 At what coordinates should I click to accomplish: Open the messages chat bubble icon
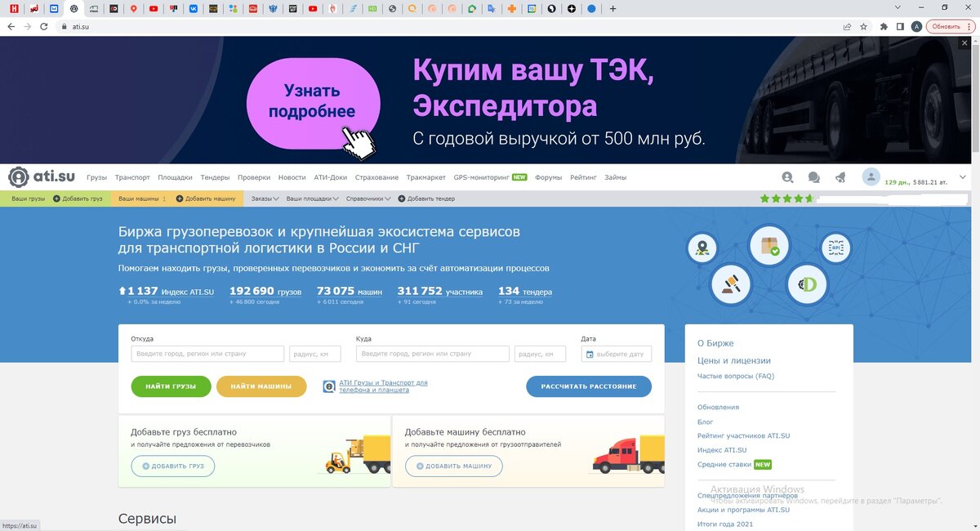coord(813,177)
